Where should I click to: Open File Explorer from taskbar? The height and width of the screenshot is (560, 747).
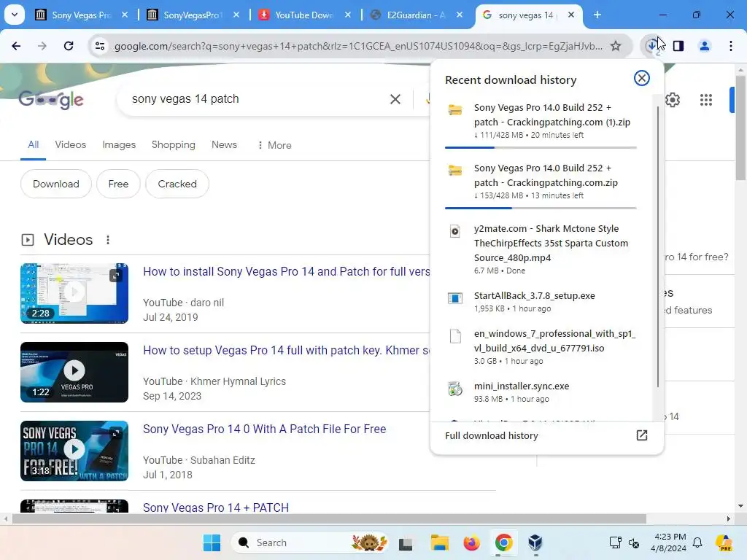coord(439,542)
